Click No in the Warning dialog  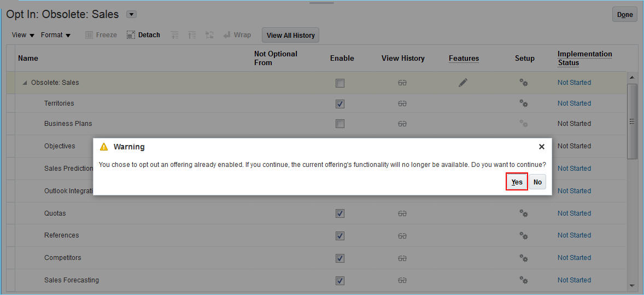[537, 182]
